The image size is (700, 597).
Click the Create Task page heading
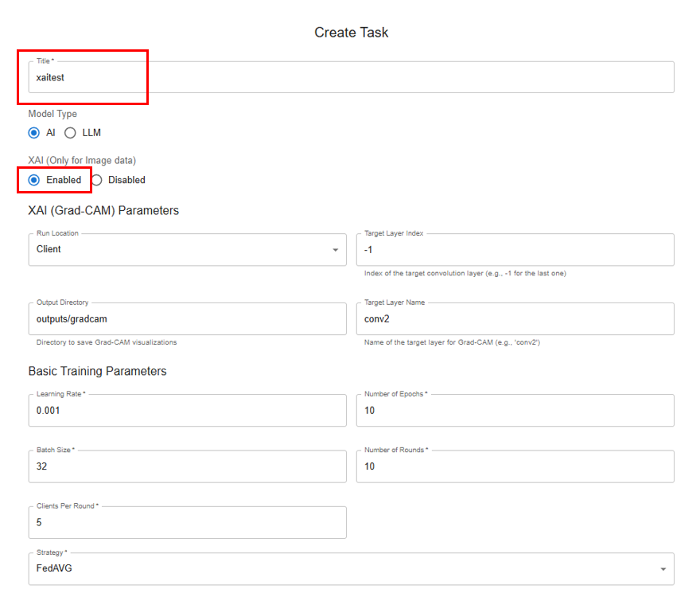click(x=351, y=33)
